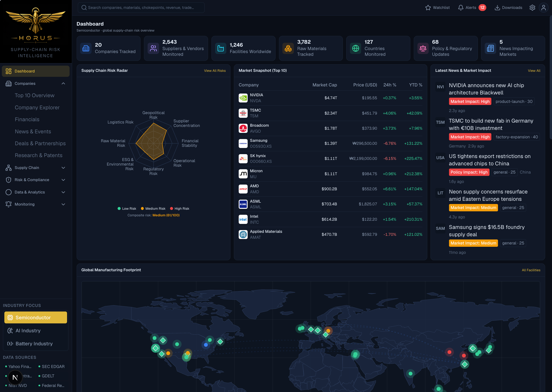Open the All Facilities link
The height and width of the screenshot is (392, 552).
point(531,270)
